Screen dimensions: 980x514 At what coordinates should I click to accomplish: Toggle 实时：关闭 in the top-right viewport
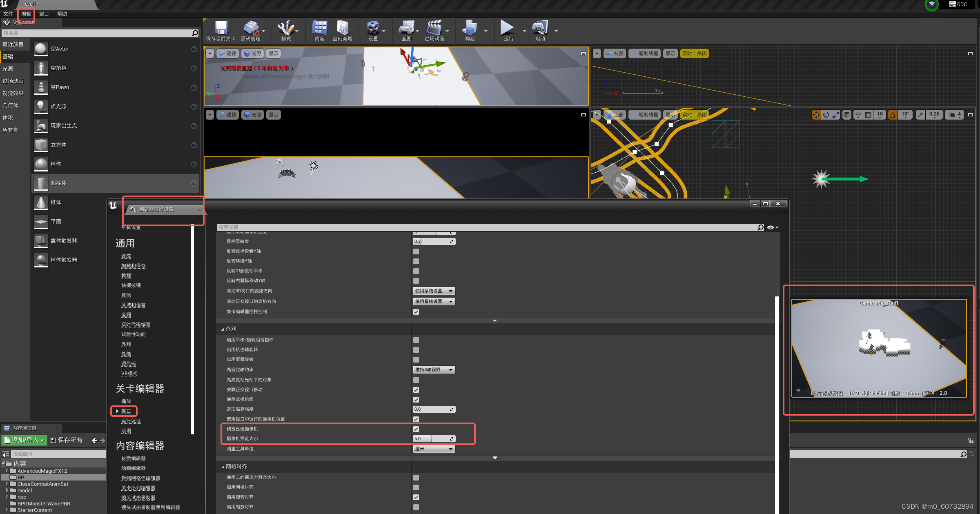(694, 53)
